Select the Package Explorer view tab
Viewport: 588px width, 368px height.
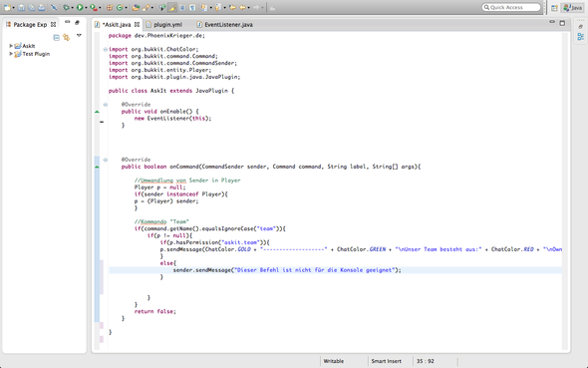pos(30,24)
